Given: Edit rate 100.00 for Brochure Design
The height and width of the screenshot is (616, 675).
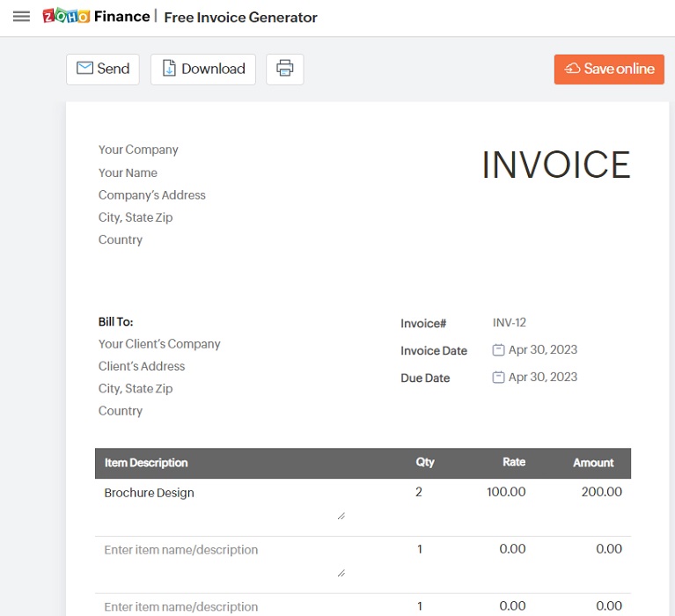Looking at the screenshot, I should 506,492.
